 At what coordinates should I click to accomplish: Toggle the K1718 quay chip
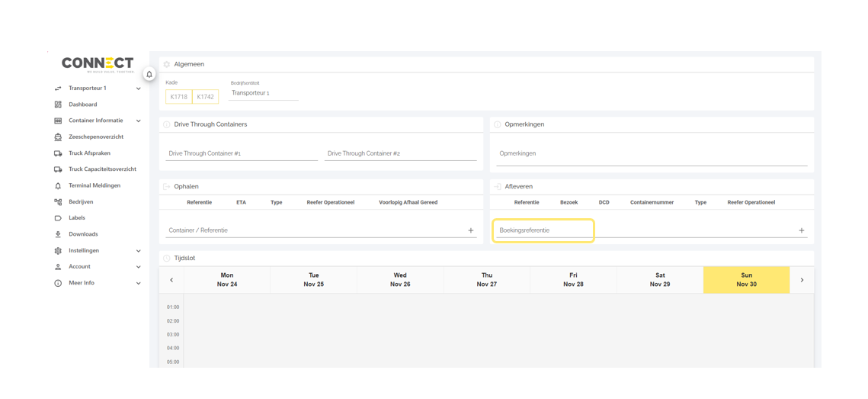tap(179, 97)
